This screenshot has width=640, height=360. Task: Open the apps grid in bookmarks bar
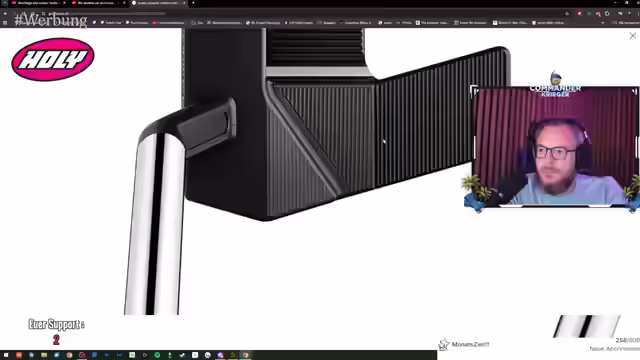tap(5, 23)
